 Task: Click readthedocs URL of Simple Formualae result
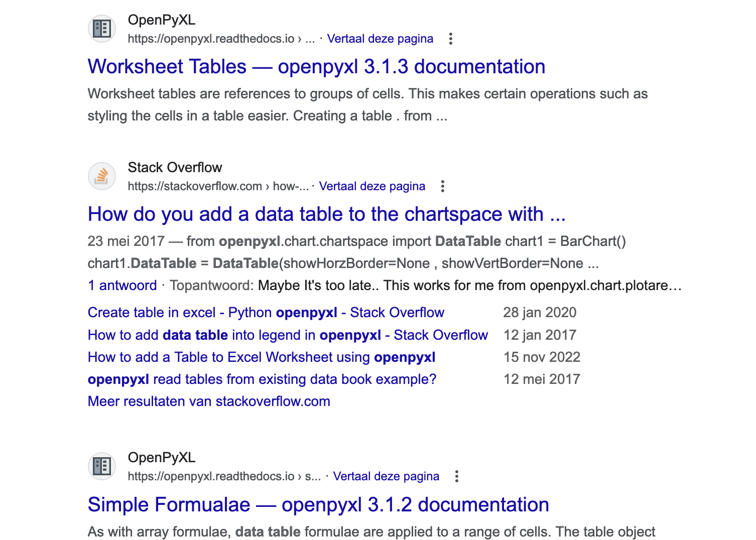(224, 476)
